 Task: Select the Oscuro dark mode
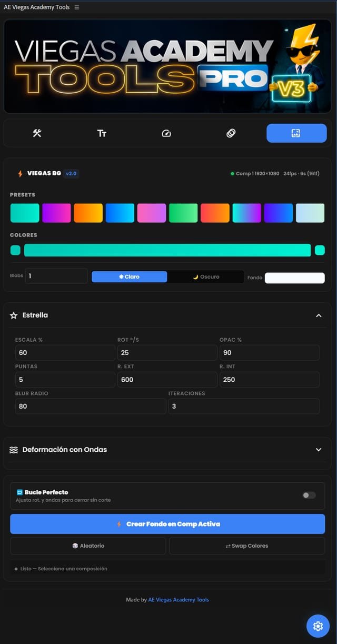coord(206,277)
